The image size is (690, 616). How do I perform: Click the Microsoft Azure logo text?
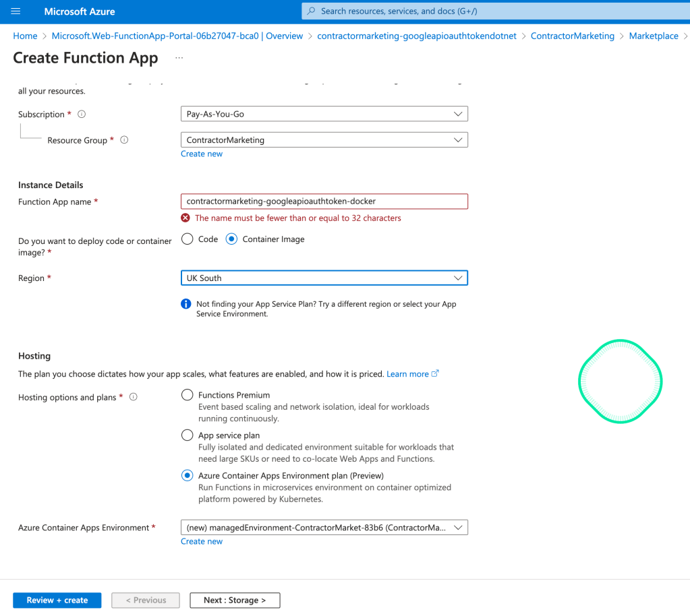(x=80, y=11)
